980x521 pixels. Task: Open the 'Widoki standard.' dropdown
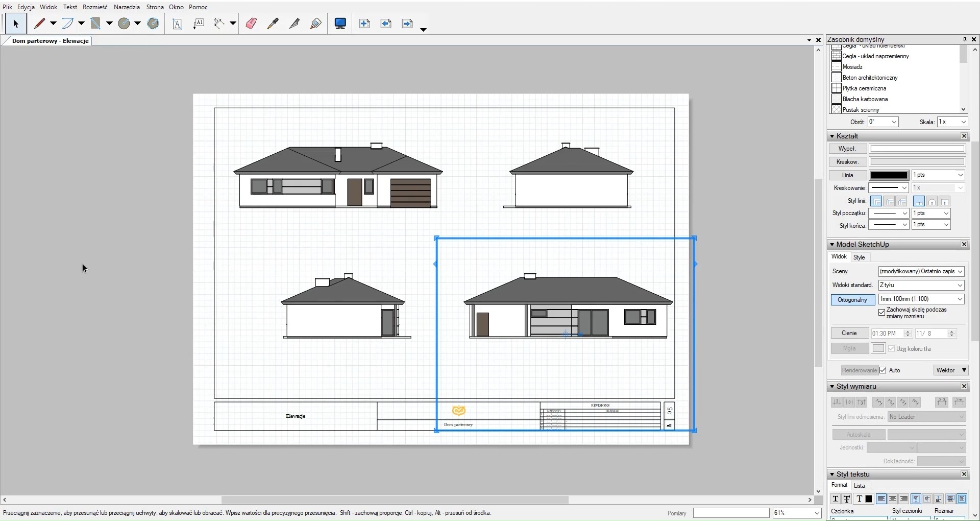point(921,285)
